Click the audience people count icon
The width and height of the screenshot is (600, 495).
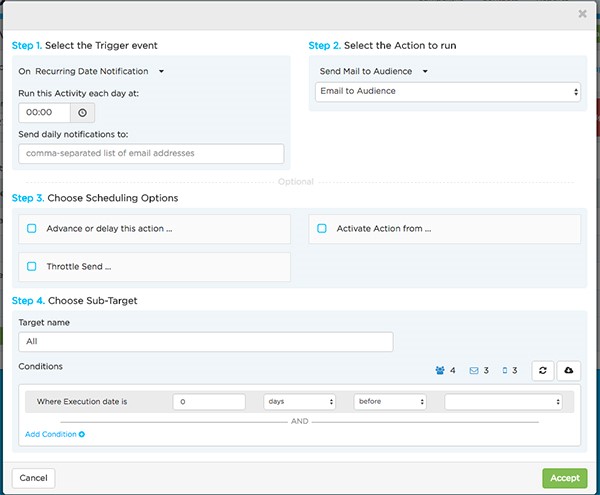[440, 370]
